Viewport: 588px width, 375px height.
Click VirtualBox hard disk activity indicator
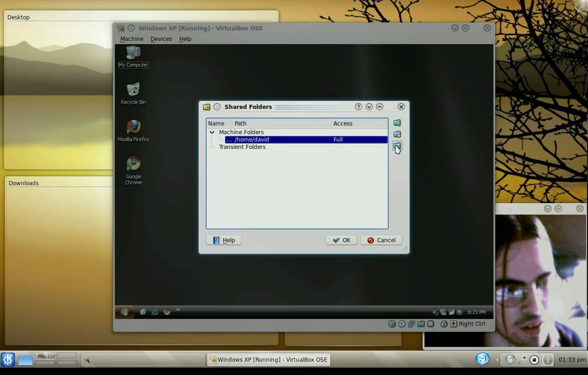click(x=392, y=323)
